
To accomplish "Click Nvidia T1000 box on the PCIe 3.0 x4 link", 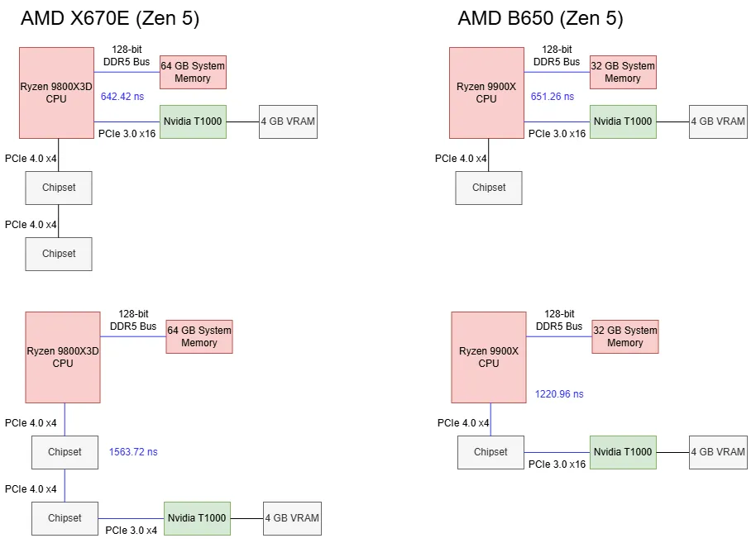I will [x=197, y=518].
